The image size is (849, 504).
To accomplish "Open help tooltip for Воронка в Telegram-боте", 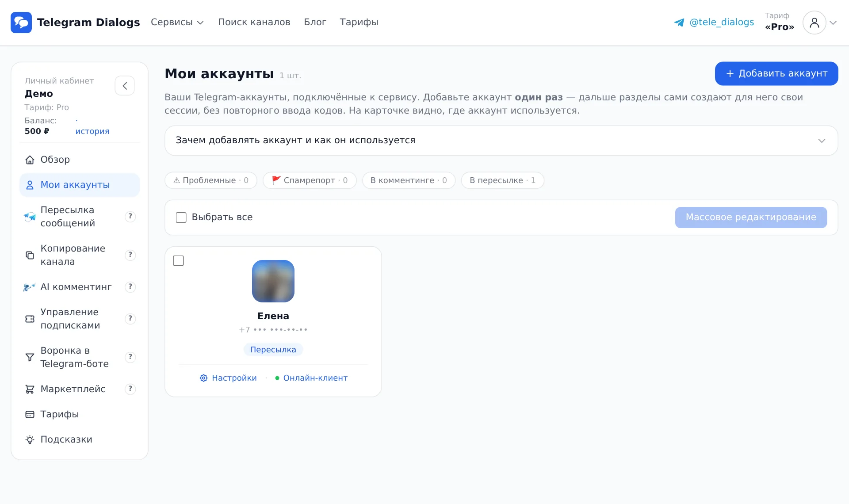I will (130, 357).
